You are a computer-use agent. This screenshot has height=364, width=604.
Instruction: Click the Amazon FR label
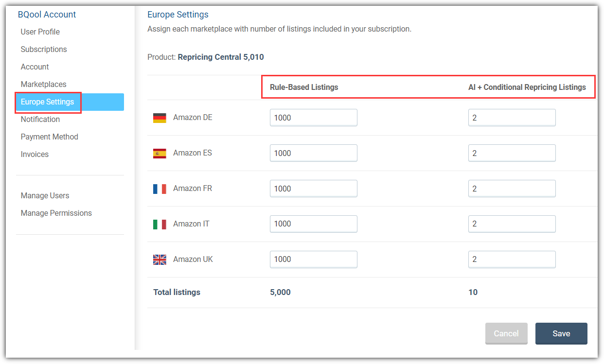193,189
